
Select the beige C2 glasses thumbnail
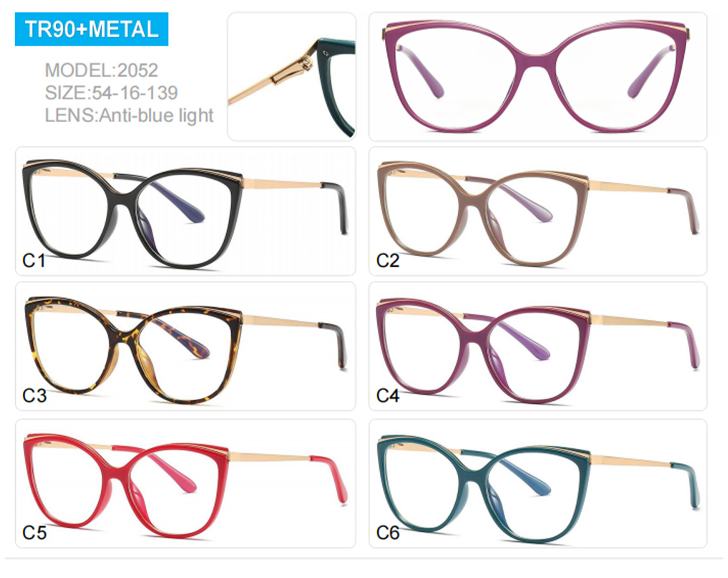(x=537, y=211)
